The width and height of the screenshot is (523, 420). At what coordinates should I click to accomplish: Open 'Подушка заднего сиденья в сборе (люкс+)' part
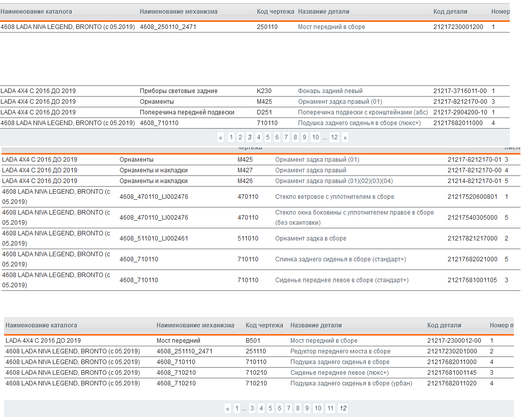(360, 123)
